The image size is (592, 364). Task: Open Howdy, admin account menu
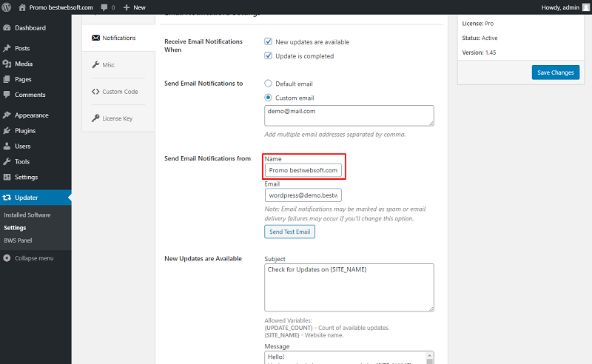[x=565, y=7]
